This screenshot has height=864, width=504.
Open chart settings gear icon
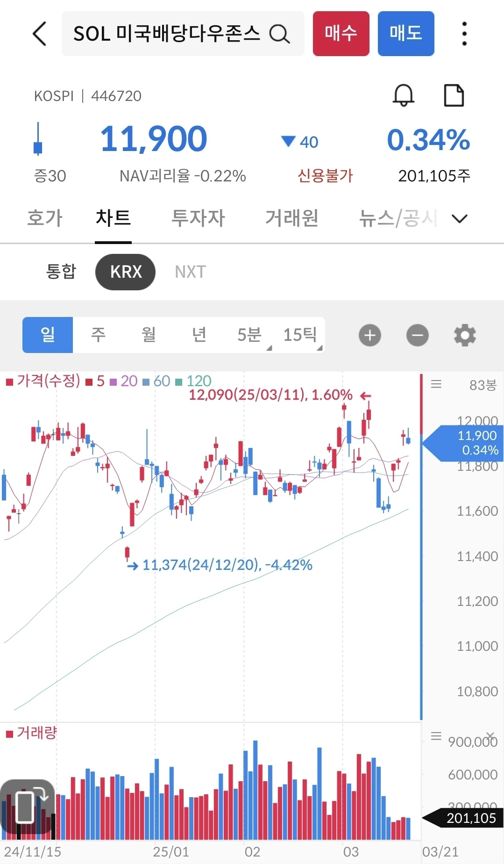pos(465,335)
